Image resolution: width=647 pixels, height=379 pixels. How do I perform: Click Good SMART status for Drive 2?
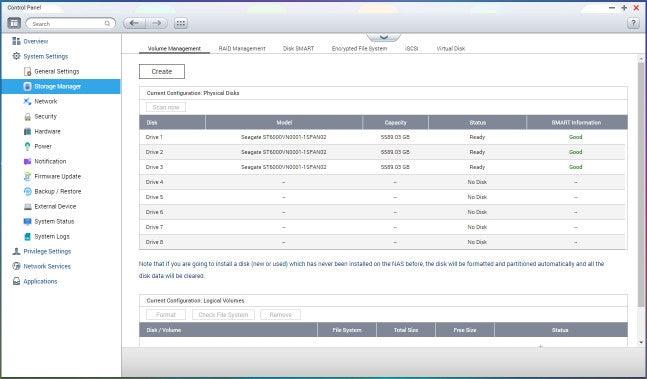tap(576, 152)
